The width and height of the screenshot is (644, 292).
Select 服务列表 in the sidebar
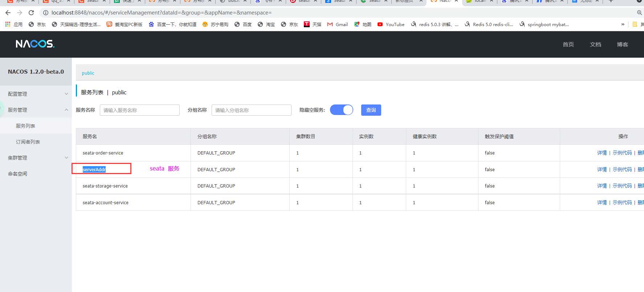pyautogui.click(x=25, y=126)
